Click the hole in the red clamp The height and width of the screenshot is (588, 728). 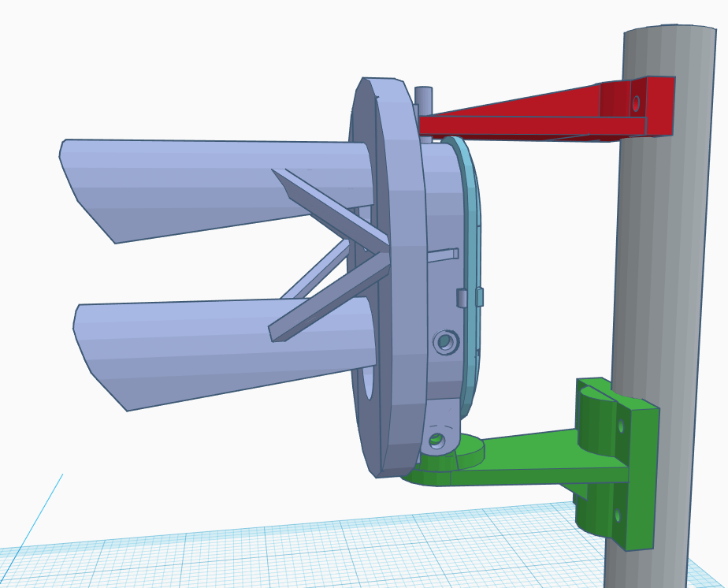click(x=636, y=102)
